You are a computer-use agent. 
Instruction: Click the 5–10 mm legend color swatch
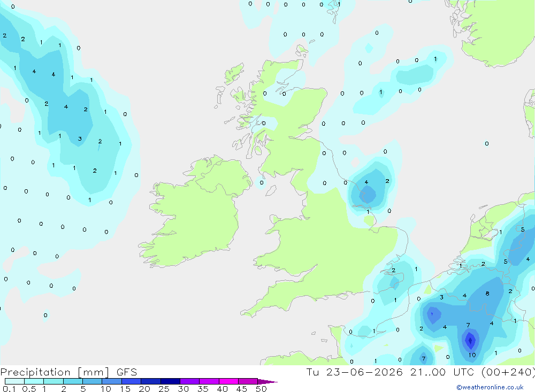[x=93, y=381]
